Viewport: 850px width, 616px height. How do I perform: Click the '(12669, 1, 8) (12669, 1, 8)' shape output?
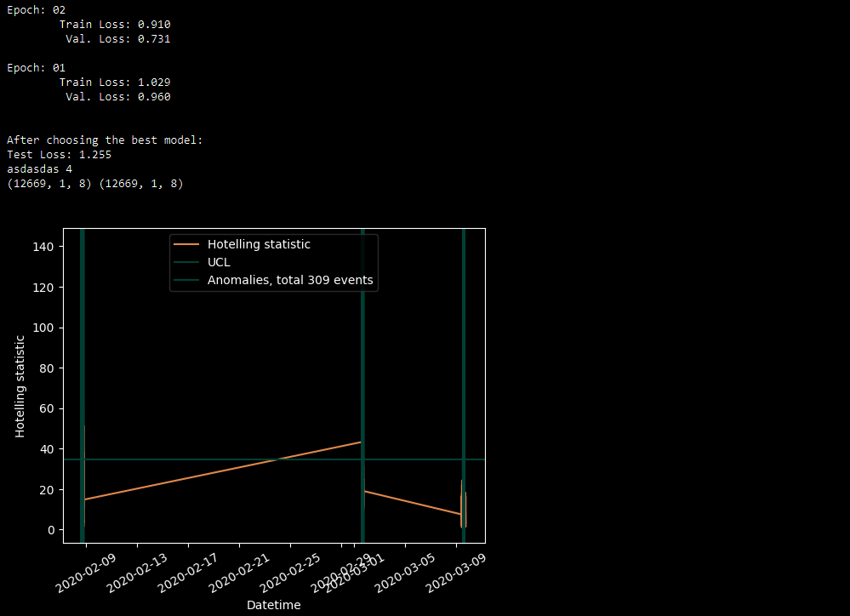tap(95, 184)
